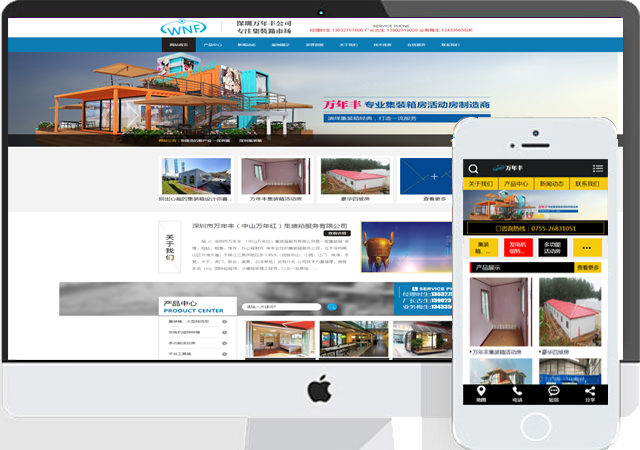The height and width of the screenshot is (450, 640).
Task: Tap the 查看更多 button beside 产品展示
Action: (x=588, y=267)
